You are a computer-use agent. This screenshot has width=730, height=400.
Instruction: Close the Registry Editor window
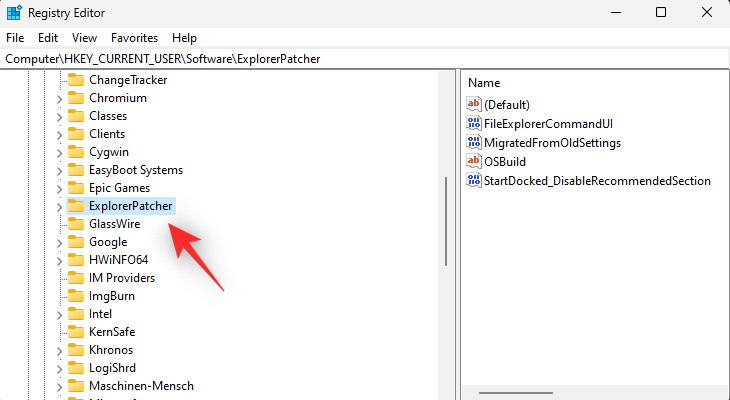(706, 13)
